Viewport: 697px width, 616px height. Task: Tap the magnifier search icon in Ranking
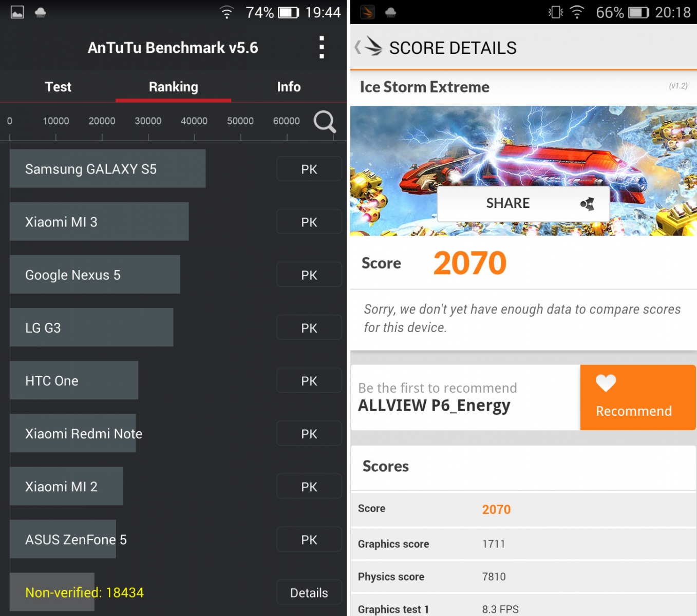pos(325,122)
